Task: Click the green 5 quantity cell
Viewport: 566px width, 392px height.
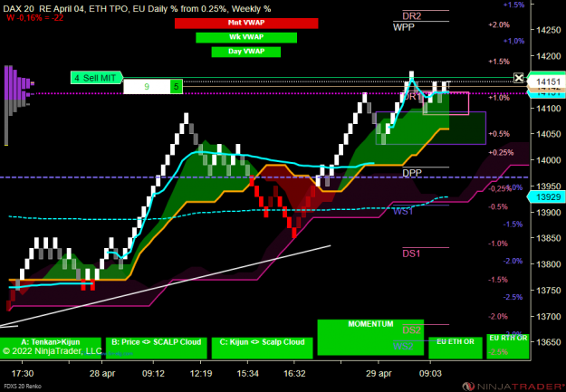Action: [177, 87]
